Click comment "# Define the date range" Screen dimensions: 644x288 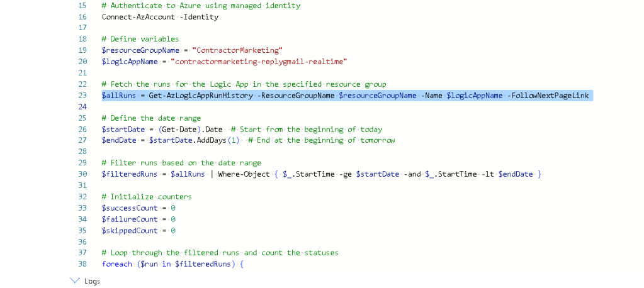point(152,119)
